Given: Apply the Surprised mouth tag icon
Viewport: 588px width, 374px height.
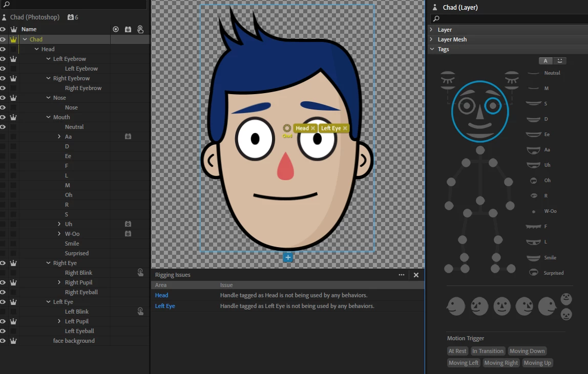Looking at the screenshot, I should coord(534,273).
